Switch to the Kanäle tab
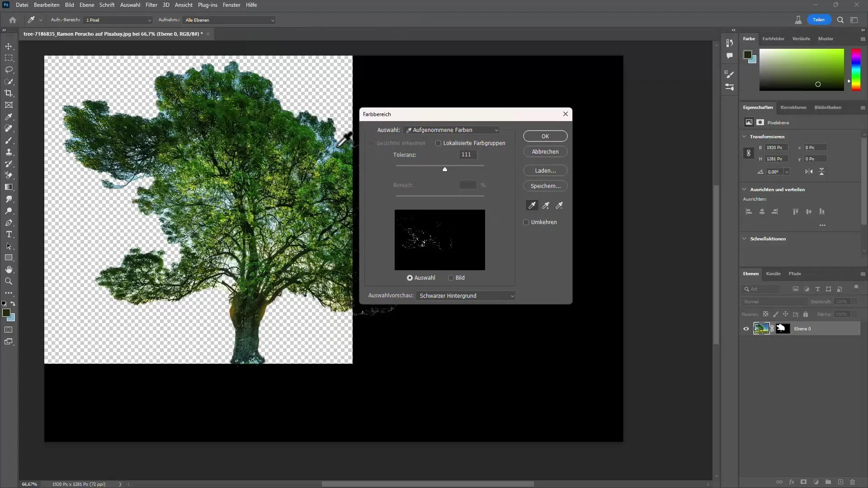 773,274
